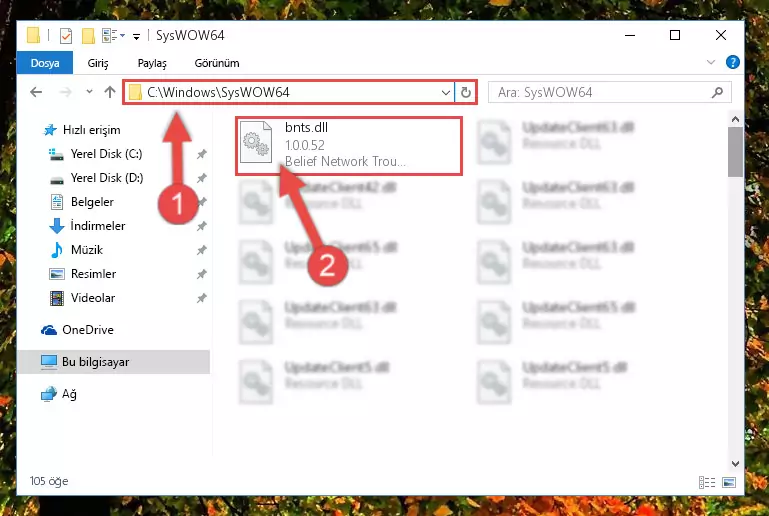
Task: Click the Belief Network Trou... description text
Action: (345, 161)
